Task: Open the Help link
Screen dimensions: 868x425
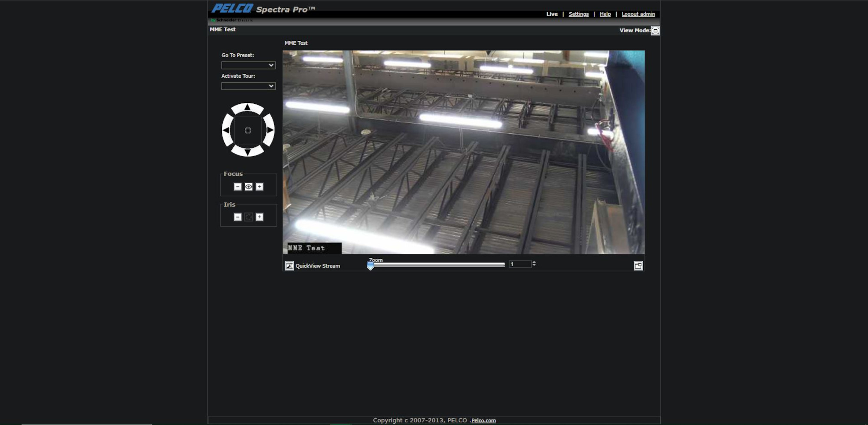Action: point(605,14)
